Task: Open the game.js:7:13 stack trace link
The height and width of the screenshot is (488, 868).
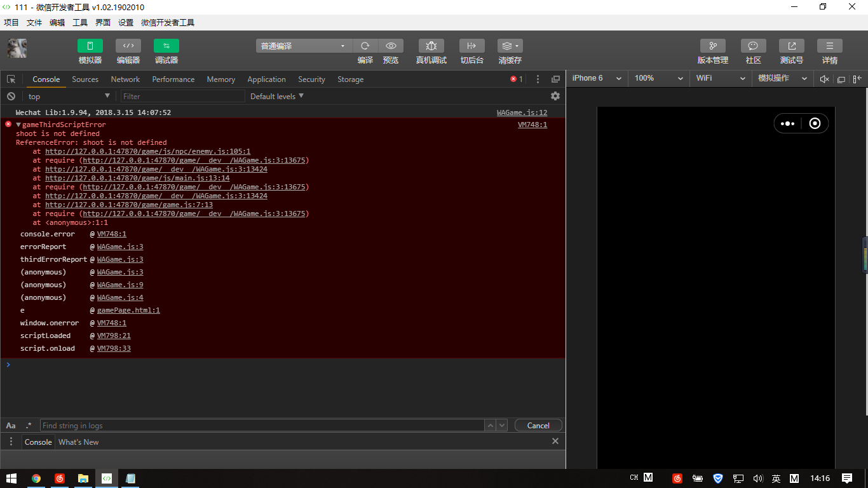Action: [129, 205]
